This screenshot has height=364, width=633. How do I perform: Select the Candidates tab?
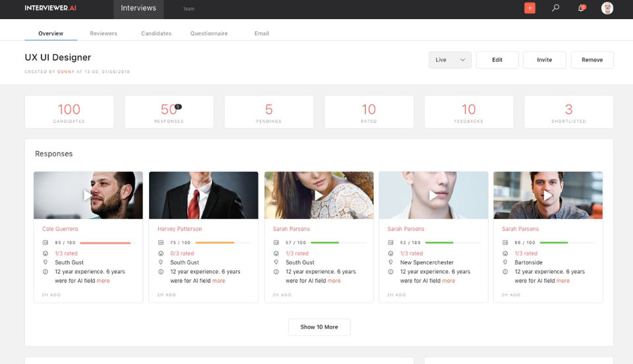pyautogui.click(x=156, y=34)
